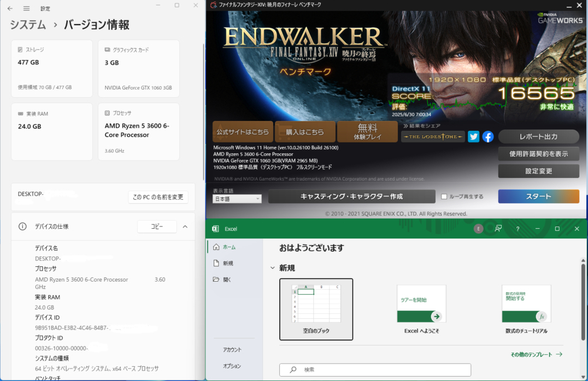
Task: Start the benchmark with スタート
Action: (538, 197)
